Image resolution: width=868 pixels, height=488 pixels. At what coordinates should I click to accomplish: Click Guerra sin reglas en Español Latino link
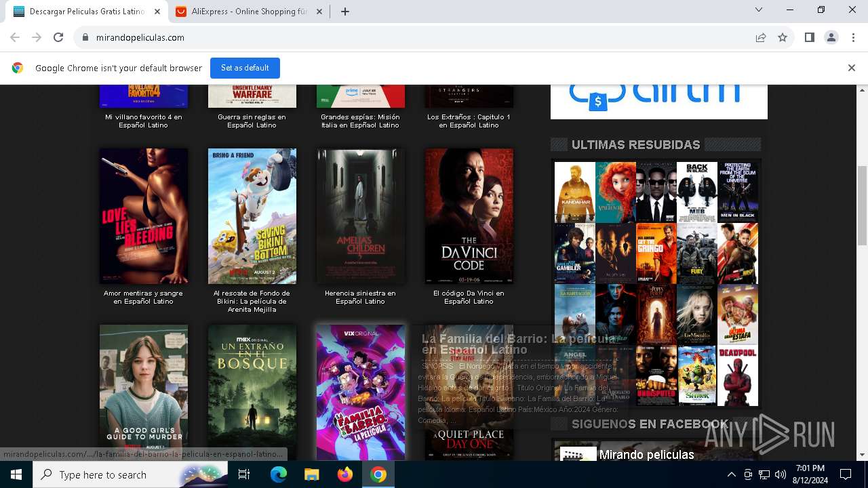click(x=252, y=121)
